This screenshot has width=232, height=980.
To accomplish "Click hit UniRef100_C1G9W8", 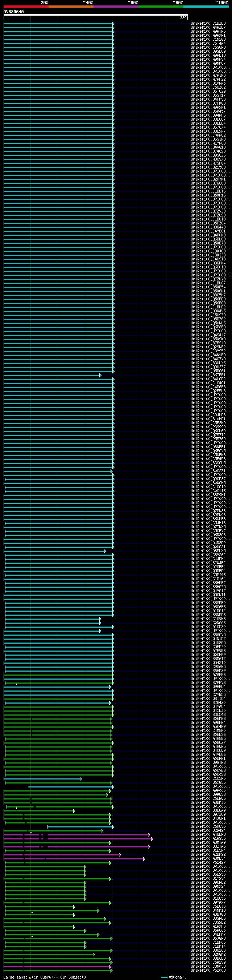I will (x=208, y=619).
